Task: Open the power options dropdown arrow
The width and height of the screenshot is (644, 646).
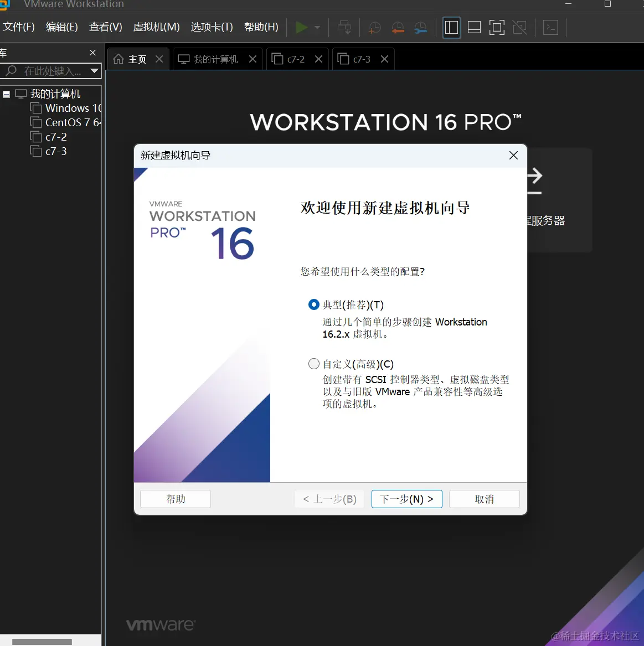Action: click(317, 28)
